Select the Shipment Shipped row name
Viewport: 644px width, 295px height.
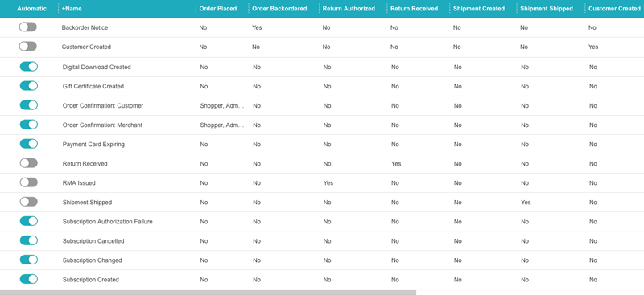[87, 202]
